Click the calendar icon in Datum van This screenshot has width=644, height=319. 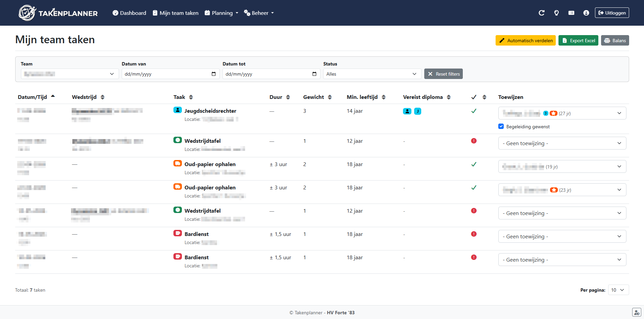click(213, 74)
